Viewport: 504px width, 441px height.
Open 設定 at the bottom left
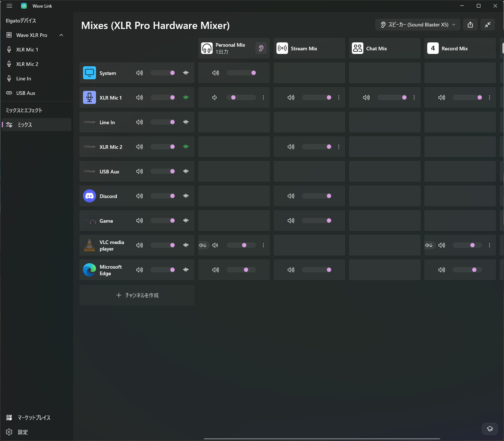pos(22,432)
